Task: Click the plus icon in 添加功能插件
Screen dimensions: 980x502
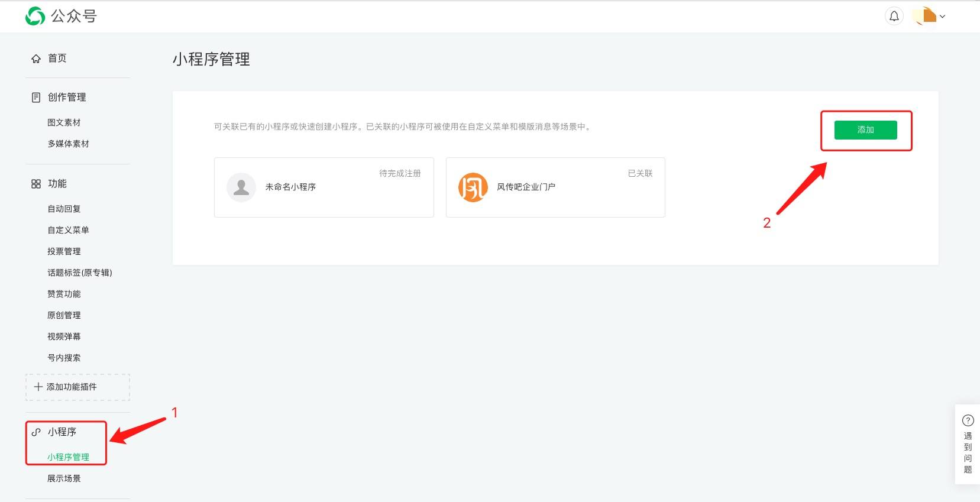Action: (x=38, y=387)
